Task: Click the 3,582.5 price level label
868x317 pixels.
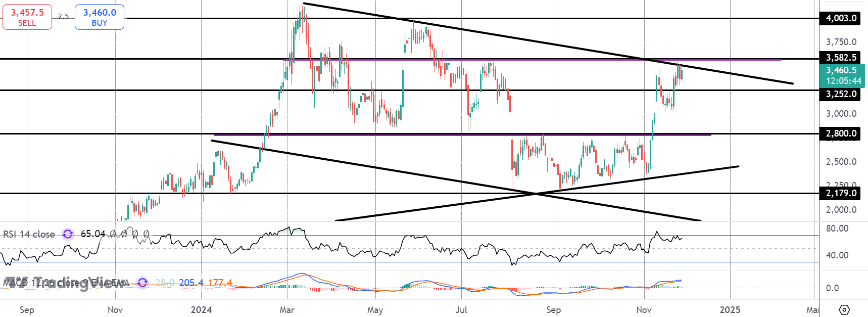Action: coord(841,58)
